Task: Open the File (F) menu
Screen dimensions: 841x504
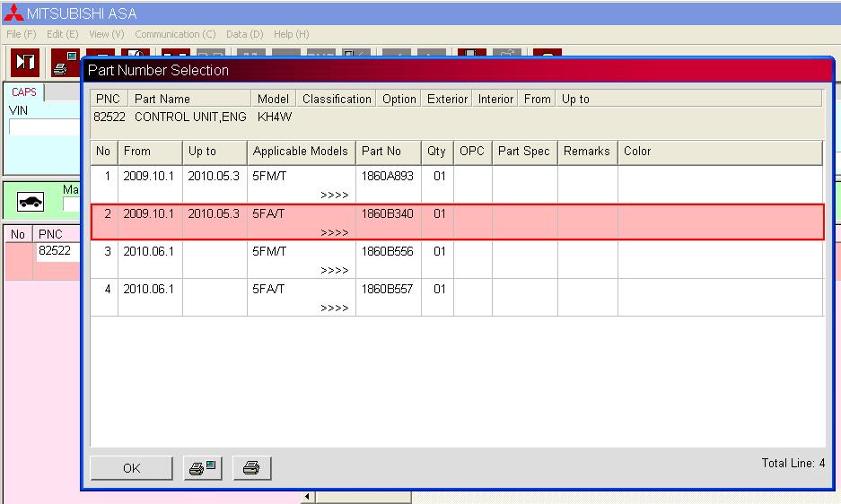Action: [x=21, y=34]
